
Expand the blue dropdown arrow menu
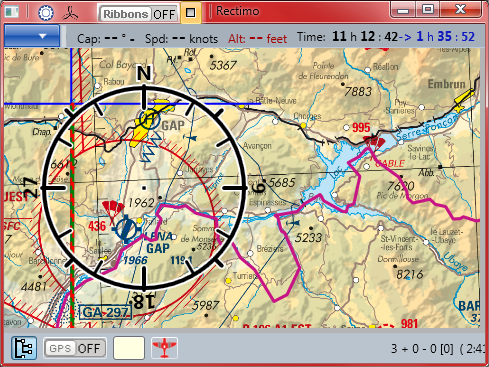click(32, 36)
